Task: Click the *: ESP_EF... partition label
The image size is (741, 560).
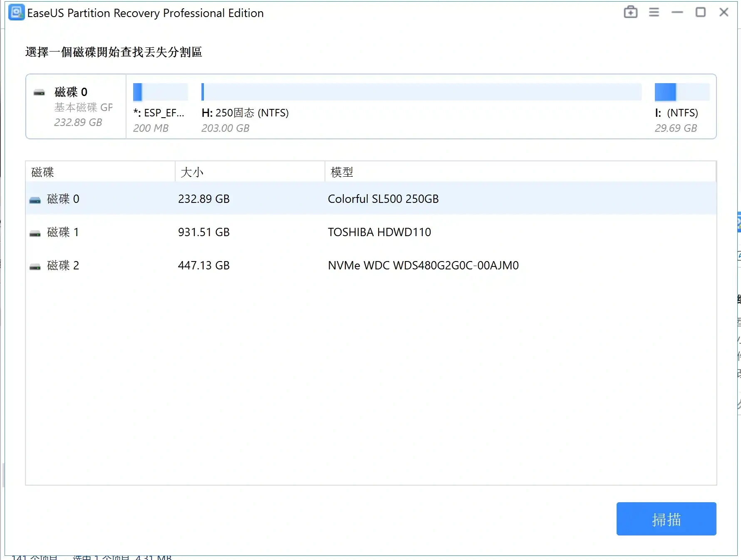Action: 159,113
